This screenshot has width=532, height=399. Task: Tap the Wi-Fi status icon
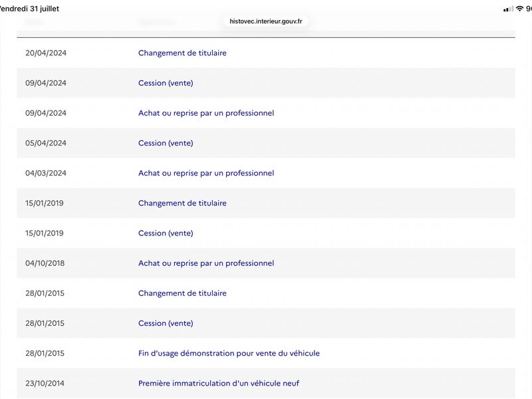(519, 9)
